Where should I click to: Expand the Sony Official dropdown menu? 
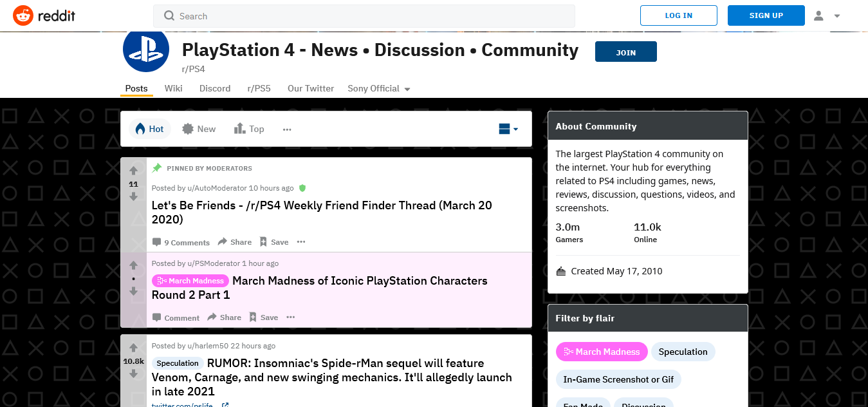click(379, 88)
